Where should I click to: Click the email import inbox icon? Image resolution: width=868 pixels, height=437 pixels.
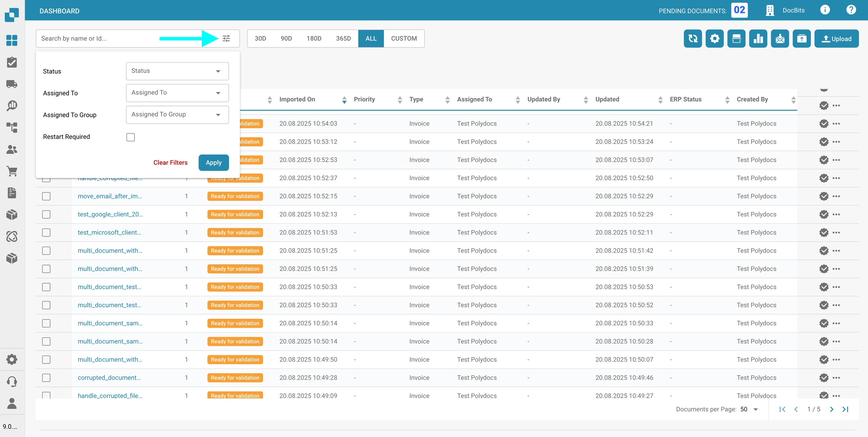[780, 38]
